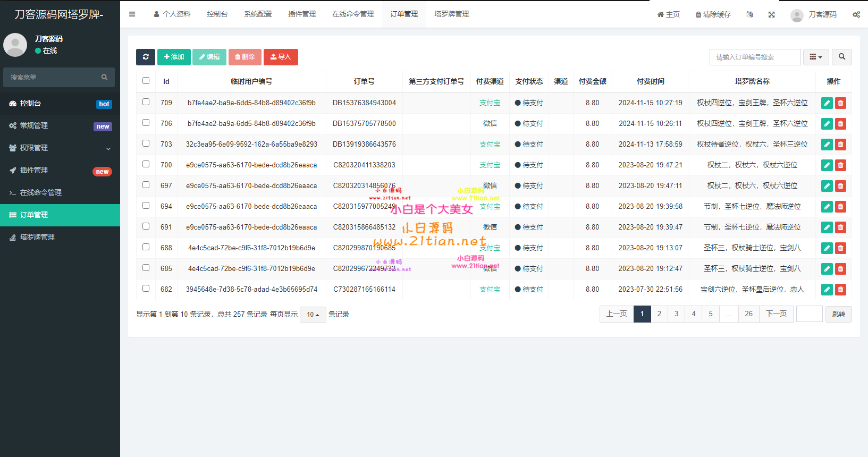Switch to 系统配置 top tab
This screenshot has height=457, width=868.
(258, 14)
